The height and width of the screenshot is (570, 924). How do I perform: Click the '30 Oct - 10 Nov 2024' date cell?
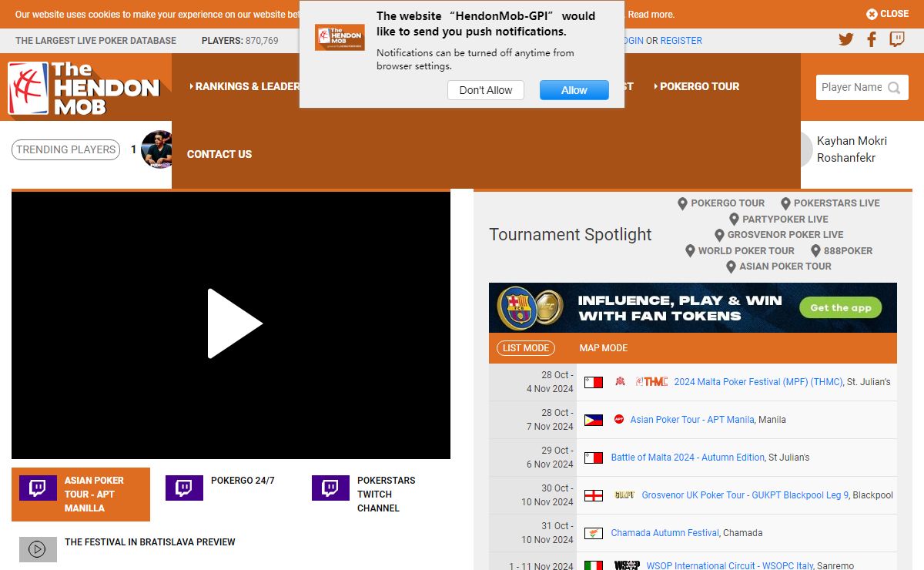[533, 495]
